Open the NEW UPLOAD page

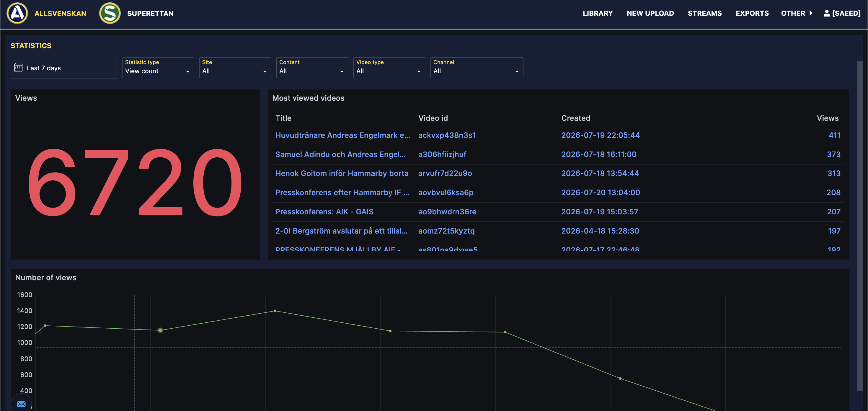650,13
